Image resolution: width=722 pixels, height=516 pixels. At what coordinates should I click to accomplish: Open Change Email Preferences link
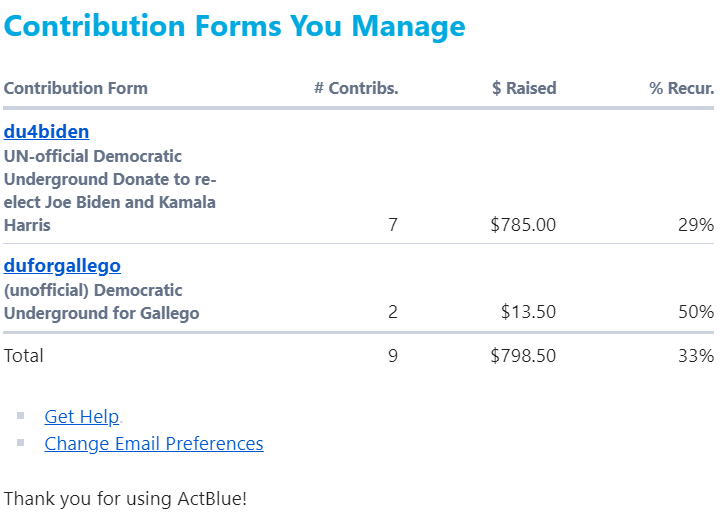pos(153,443)
